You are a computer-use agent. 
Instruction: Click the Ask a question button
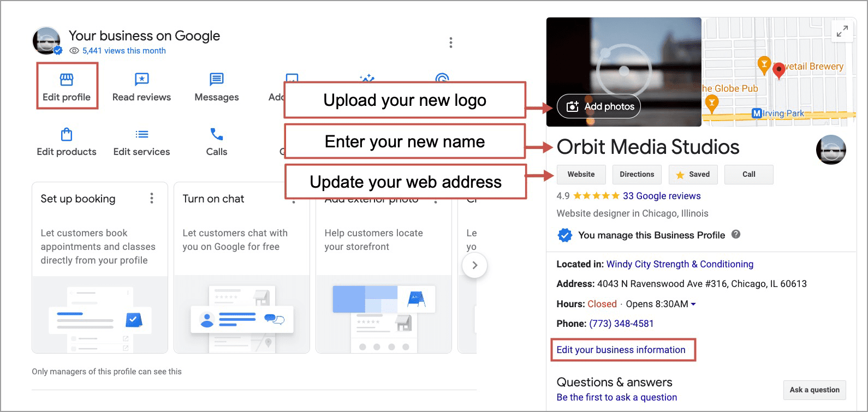(x=815, y=390)
